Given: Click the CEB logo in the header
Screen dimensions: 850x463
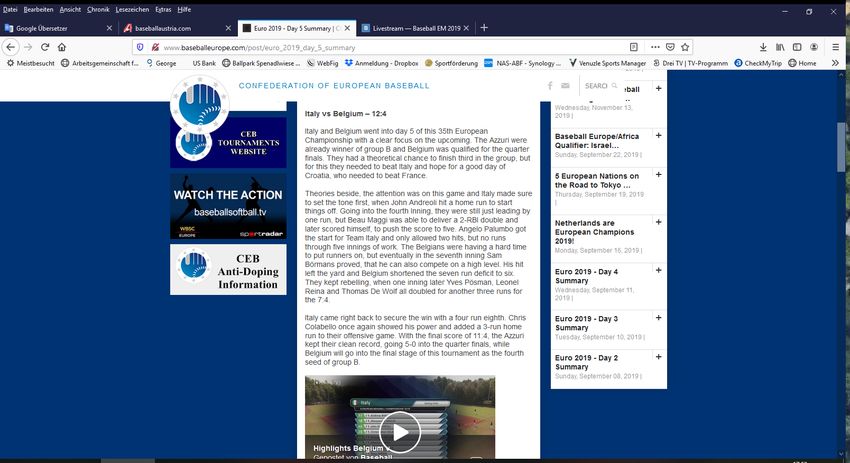Looking at the screenshot, I should (x=199, y=104).
